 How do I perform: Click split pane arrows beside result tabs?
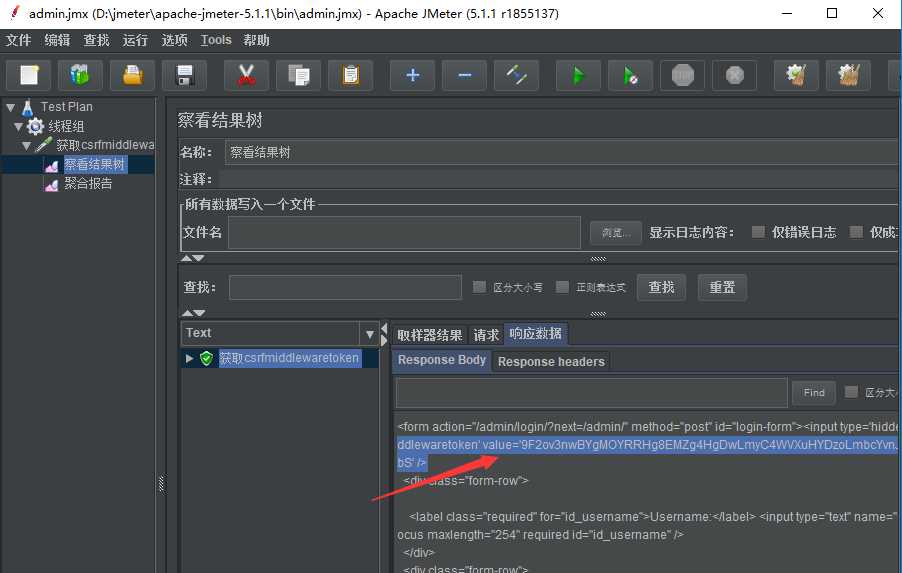coord(384,334)
